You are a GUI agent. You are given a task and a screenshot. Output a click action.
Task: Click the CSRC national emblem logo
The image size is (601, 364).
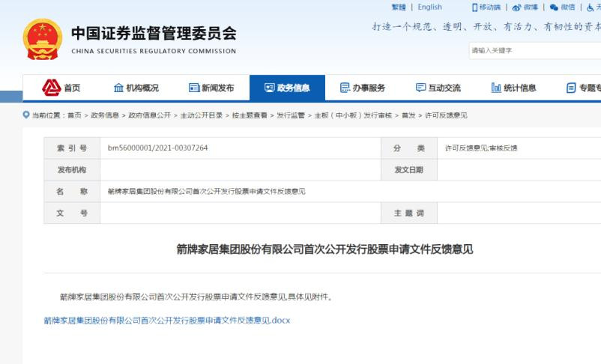point(43,39)
